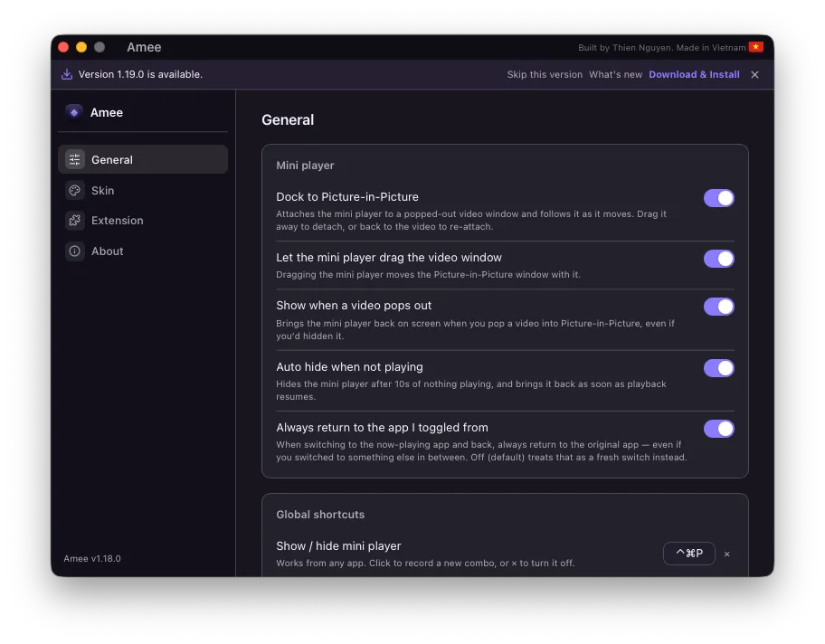Screen dimensions: 825x644
Task: Click 'Dragging the mini player moves' description
Action: (428, 275)
